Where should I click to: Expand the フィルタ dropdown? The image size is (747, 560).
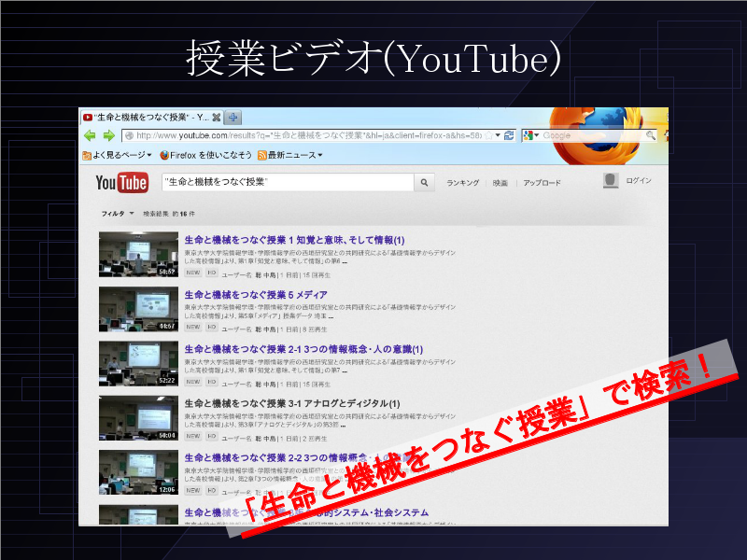tap(118, 214)
